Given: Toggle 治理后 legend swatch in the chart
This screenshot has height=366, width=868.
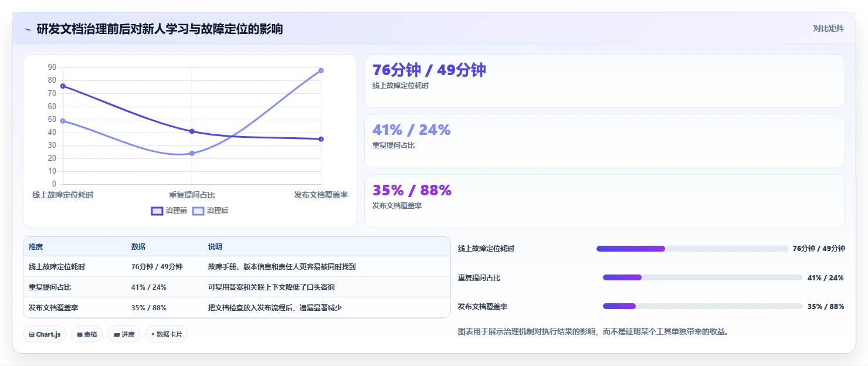Looking at the screenshot, I should tap(198, 211).
